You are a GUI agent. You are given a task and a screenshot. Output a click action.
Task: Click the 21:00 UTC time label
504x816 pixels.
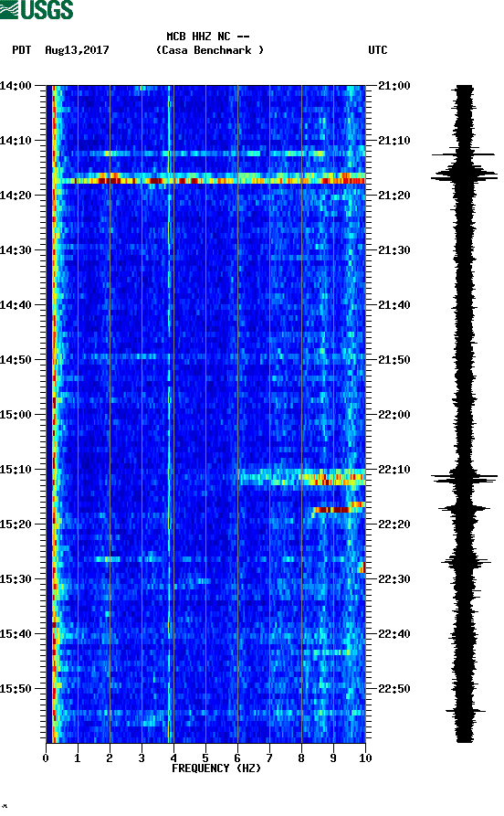tap(394, 85)
